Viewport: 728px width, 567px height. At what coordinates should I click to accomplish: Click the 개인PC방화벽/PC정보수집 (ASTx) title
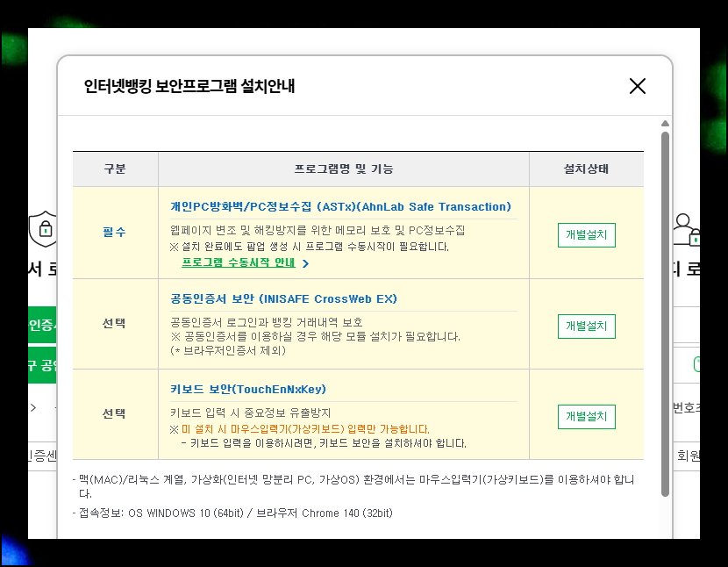[340, 207]
